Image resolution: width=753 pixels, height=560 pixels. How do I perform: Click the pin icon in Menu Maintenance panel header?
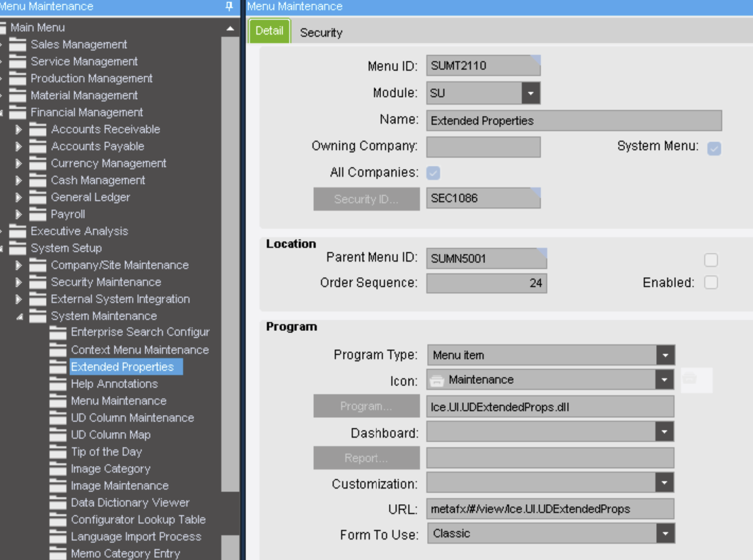(x=228, y=6)
